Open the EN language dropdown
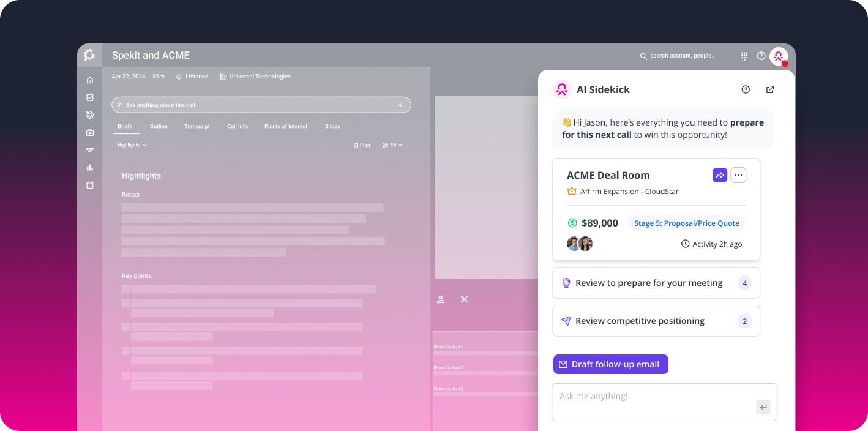 tap(392, 145)
